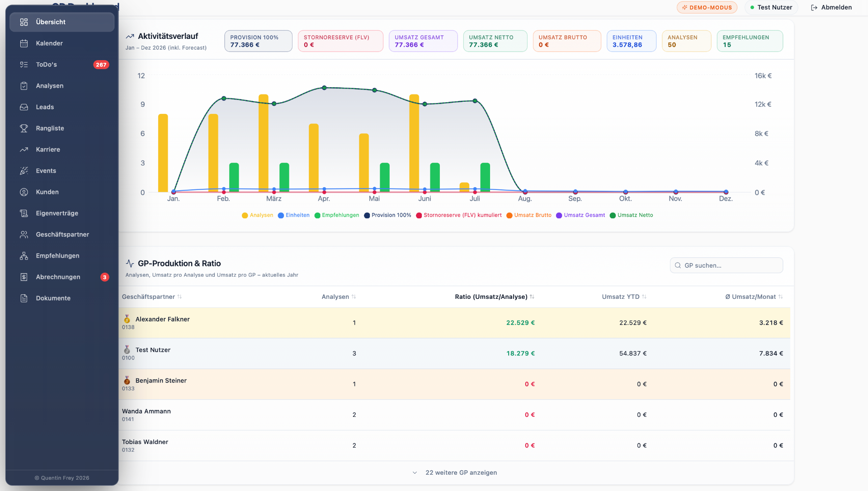
Task: Open the Karriere menu item
Action: point(62,150)
